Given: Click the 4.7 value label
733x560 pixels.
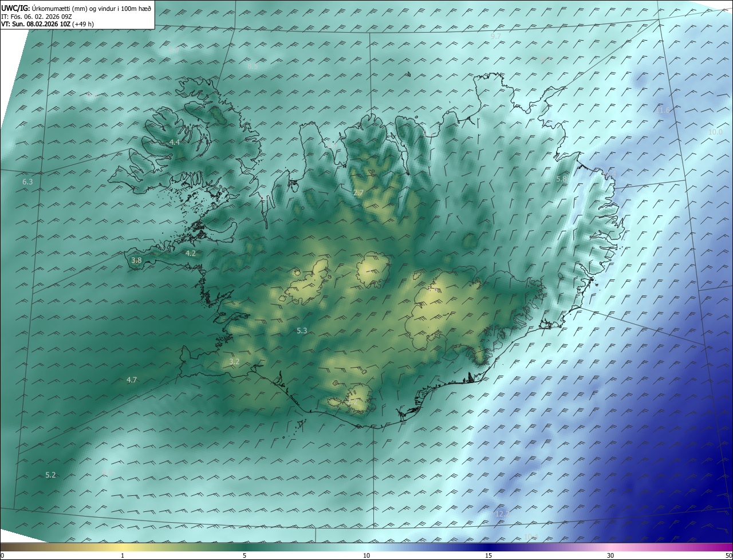Looking at the screenshot, I should tap(132, 380).
